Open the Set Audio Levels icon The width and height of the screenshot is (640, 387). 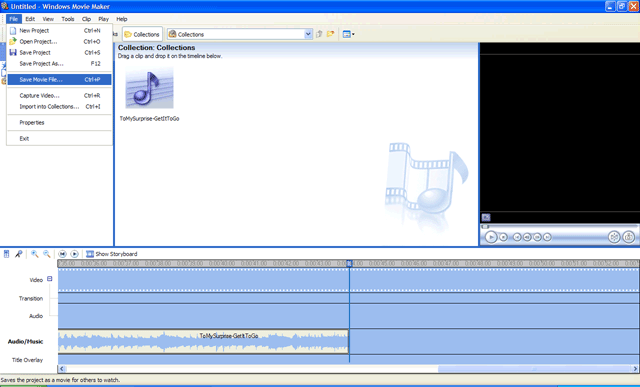[6, 254]
